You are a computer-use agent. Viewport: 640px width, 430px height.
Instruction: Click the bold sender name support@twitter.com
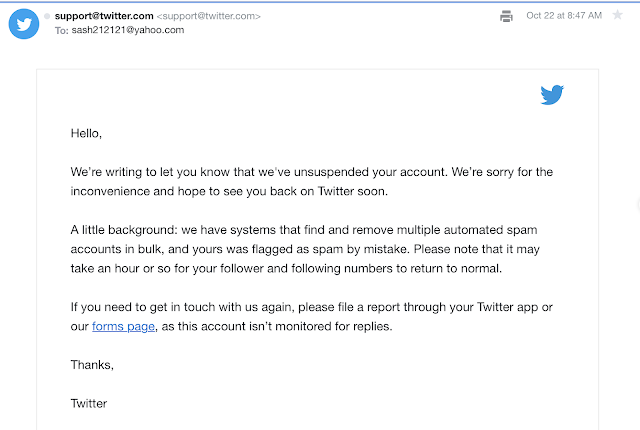pyautogui.click(x=102, y=16)
